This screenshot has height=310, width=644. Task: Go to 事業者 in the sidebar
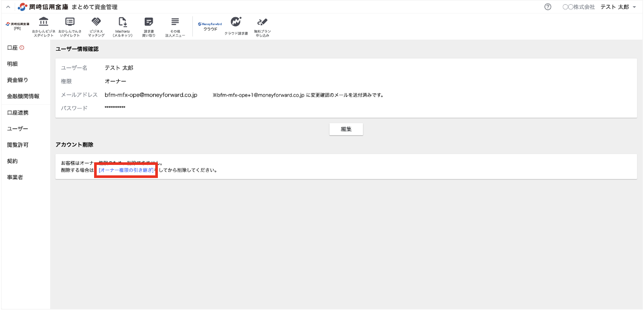click(x=15, y=177)
